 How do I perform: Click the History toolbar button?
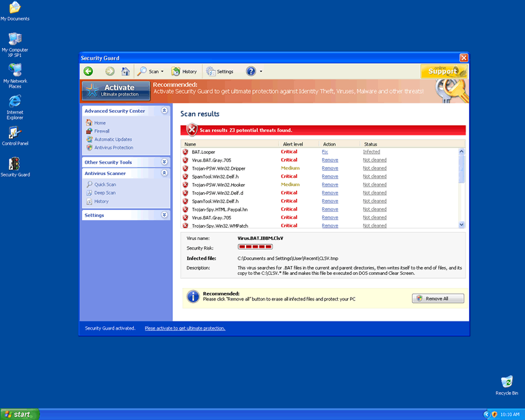tap(185, 71)
